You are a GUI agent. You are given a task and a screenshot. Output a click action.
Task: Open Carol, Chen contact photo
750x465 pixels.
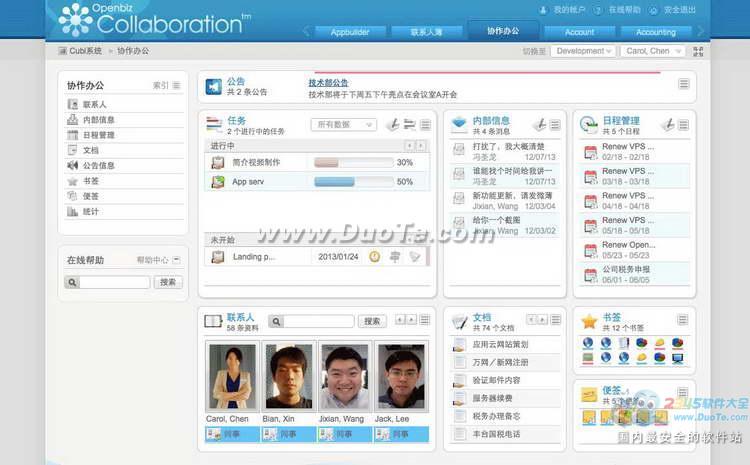pyautogui.click(x=232, y=376)
